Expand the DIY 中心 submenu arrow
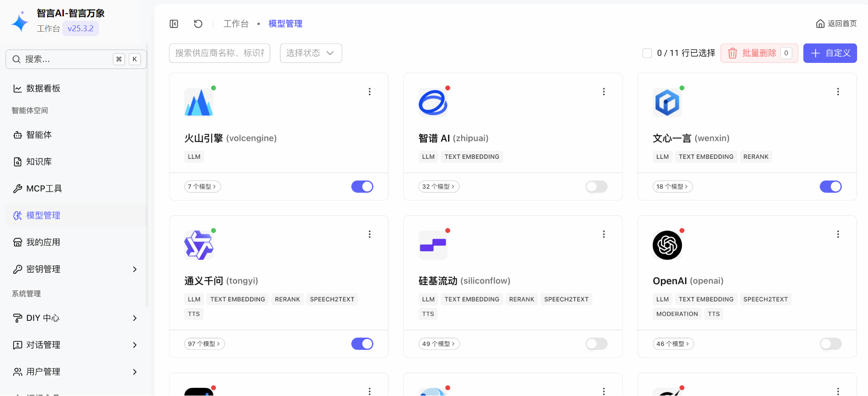 tap(135, 318)
